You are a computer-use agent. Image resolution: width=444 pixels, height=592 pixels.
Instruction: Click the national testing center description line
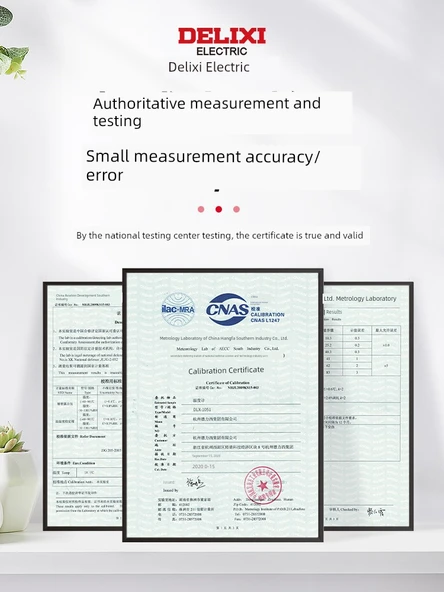point(220,236)
